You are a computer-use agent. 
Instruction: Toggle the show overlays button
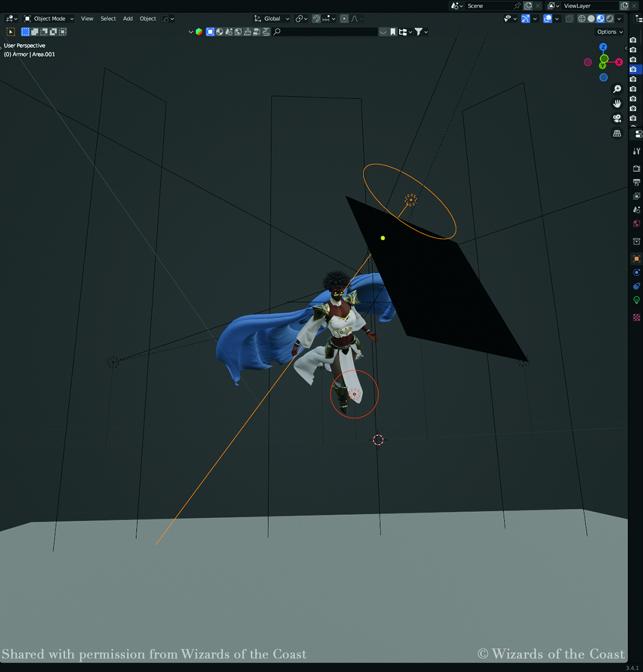pyautogui.click(x=548, y=19)
